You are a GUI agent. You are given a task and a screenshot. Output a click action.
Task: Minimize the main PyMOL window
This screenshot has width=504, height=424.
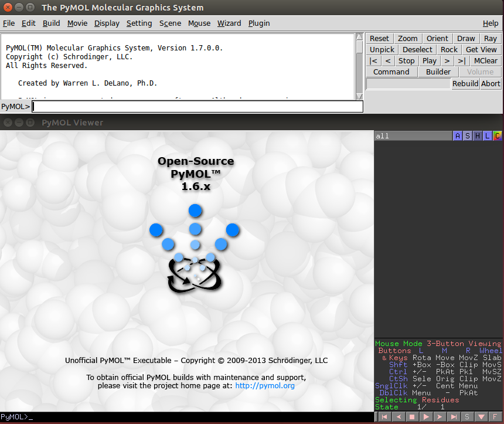(x=19, y=7)
